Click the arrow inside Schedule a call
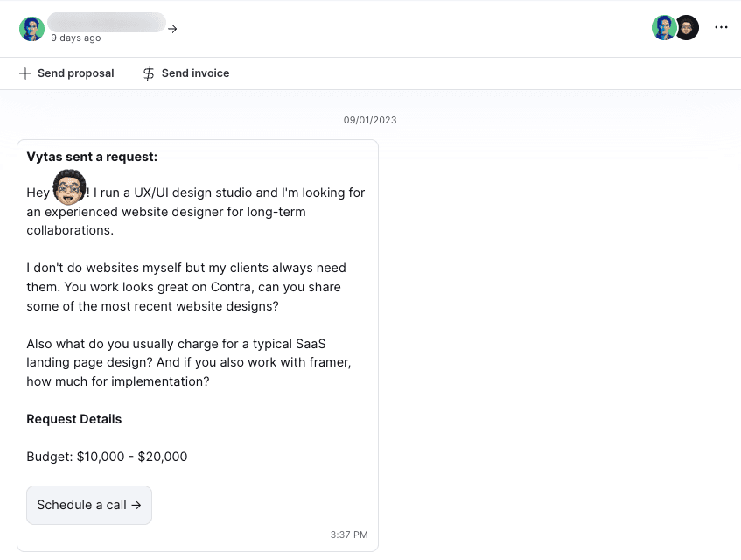741x560 pixels. click(x=136, y=505)
